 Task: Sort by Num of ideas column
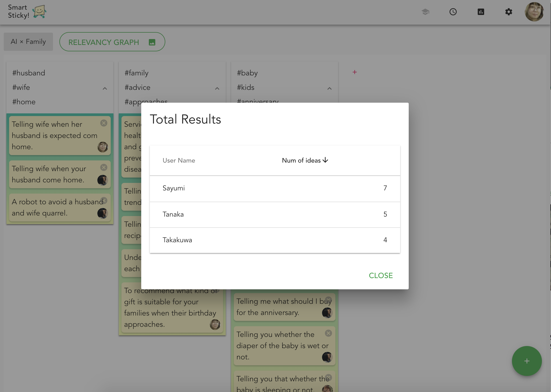305,160
